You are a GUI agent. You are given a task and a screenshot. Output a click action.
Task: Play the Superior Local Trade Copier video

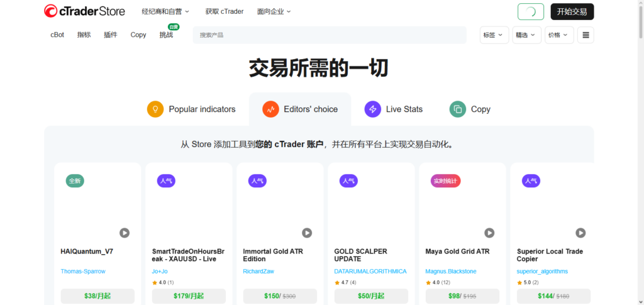coord(580,233)
